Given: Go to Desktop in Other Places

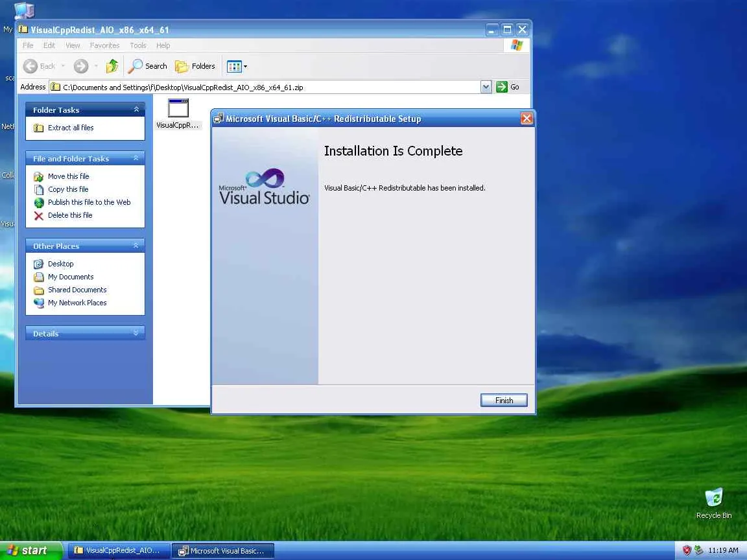Looking at the screenshot, I should [60, 264].
